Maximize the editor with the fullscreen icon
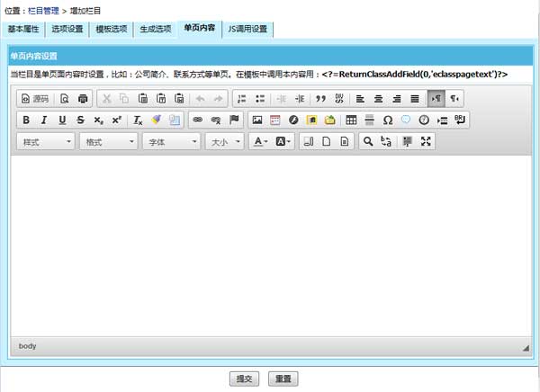 [x=427, y=141]
